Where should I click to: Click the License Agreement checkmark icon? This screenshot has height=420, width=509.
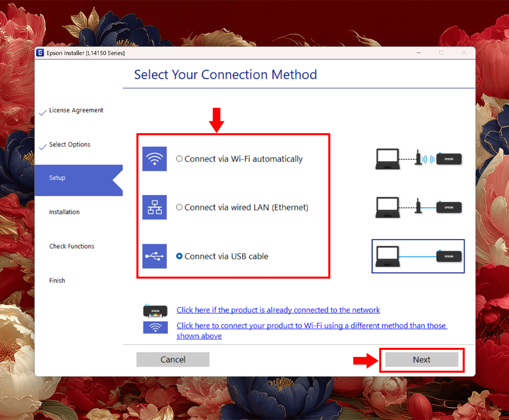point(43,112)
